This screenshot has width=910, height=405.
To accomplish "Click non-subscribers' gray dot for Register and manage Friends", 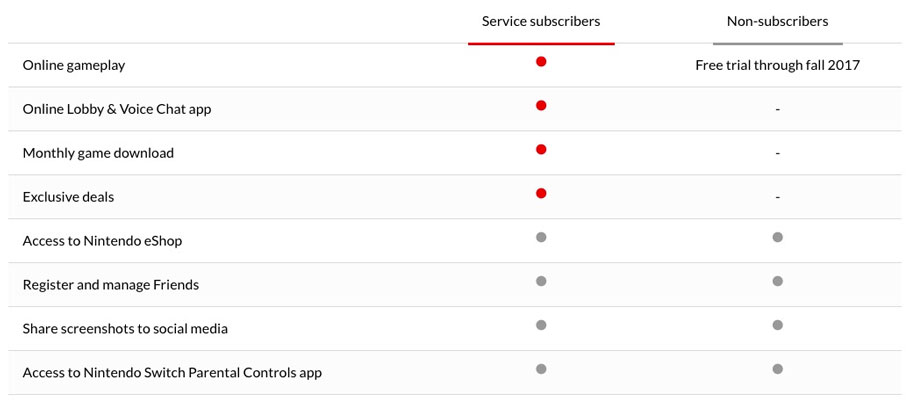I will [x=778, y=281].
